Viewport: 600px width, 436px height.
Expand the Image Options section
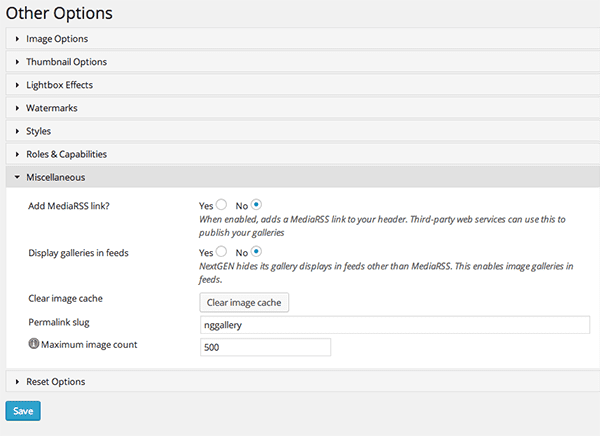[57, 39]
